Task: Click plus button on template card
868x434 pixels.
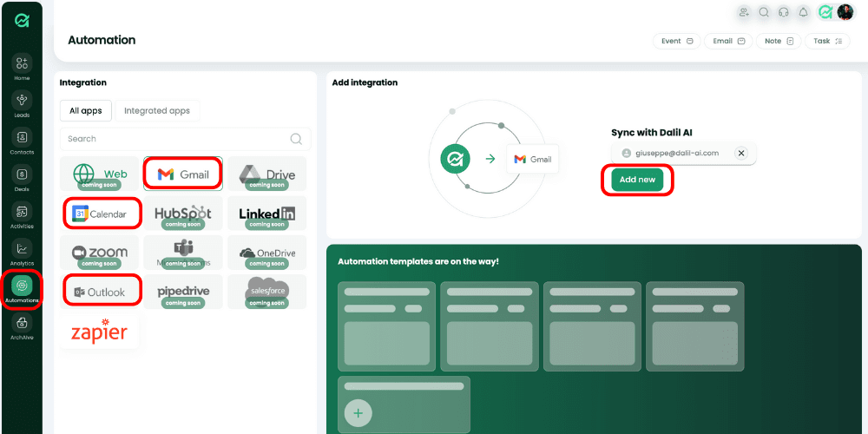Action: coord(358,413)
